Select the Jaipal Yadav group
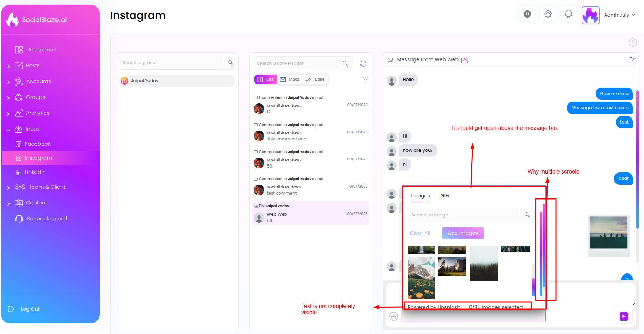Image resolution: width=644 pixels, height=334 pixels. coord(177,81)
